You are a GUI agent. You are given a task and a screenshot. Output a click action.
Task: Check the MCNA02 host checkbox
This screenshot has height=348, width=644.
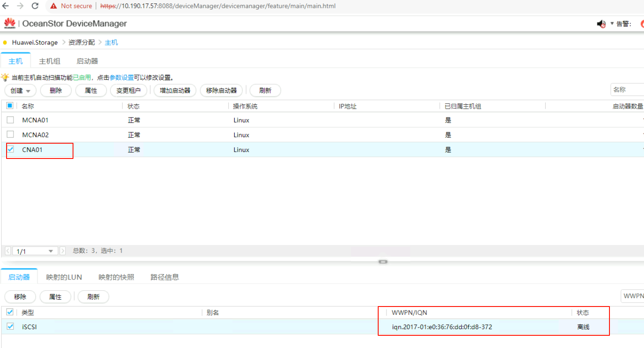pyautogui.click(x=10, y=134)
